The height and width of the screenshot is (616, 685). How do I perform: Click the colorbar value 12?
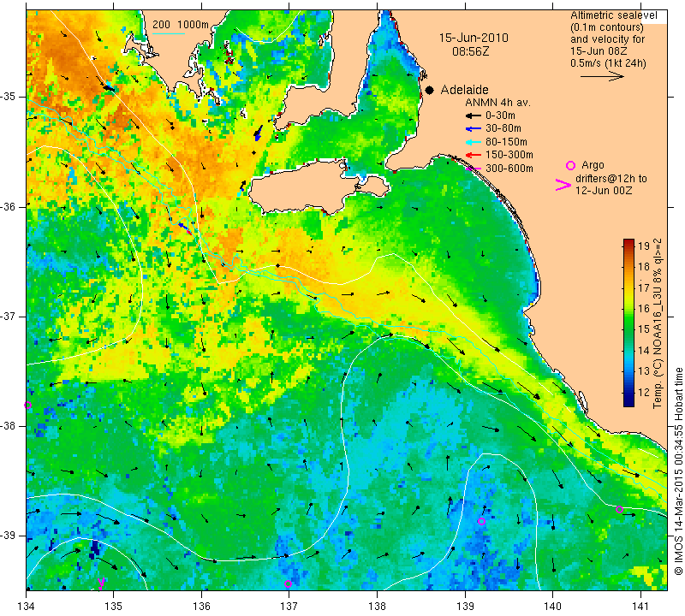click(x=644, y=392)
